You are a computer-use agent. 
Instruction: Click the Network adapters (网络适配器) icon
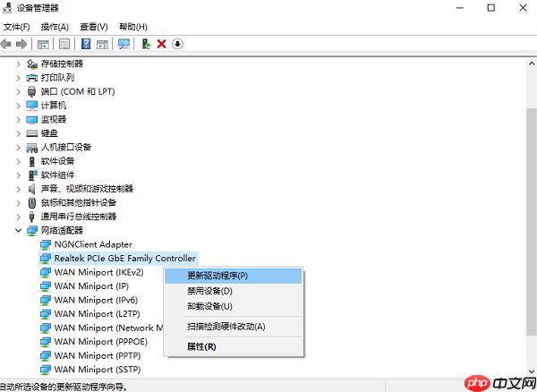click(x=32, y=231)
